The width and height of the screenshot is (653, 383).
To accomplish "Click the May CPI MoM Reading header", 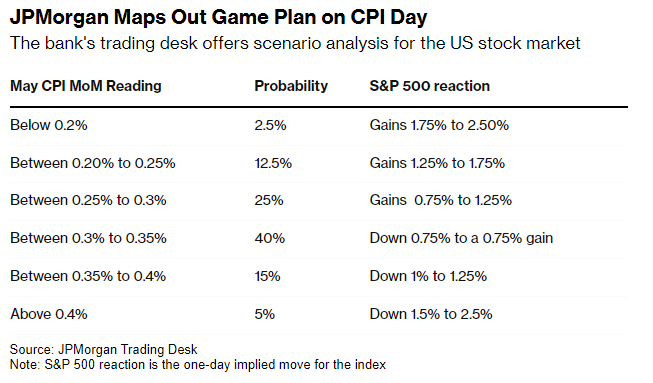I will (x=86, y=86).
